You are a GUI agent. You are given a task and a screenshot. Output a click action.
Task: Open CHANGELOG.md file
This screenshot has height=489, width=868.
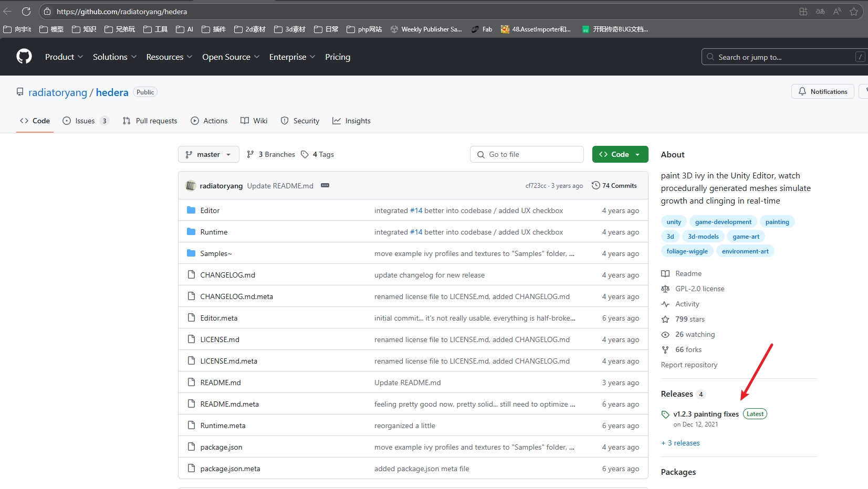pos(227,275)
